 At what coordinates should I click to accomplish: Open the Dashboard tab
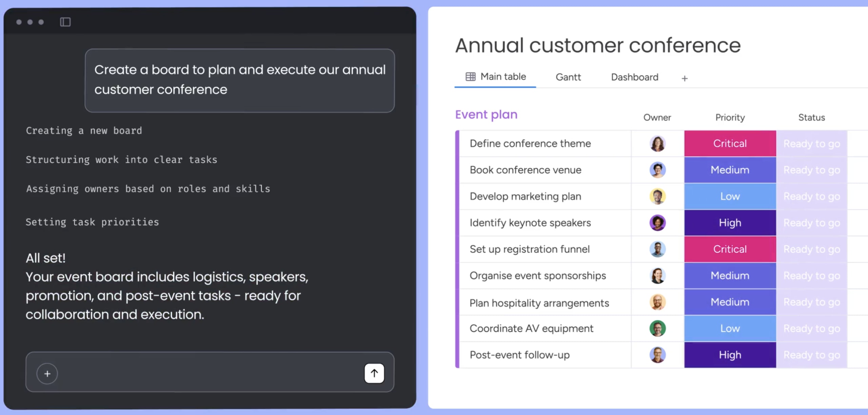tap(635, 77)
